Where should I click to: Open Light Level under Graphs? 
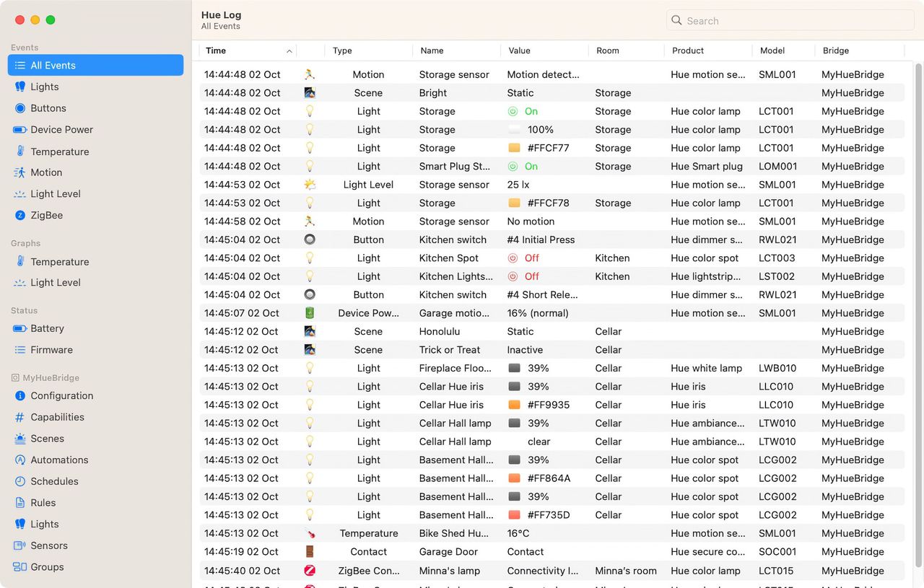pyautogui.click(x=56, y=283)
